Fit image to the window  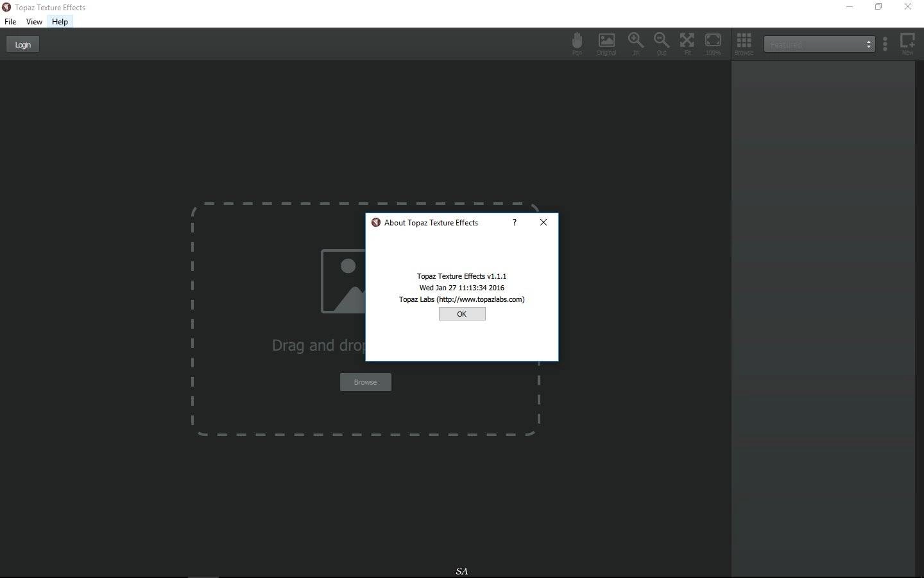[687, 44]
